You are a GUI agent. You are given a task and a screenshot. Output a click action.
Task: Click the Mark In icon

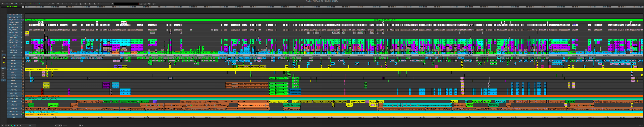76,4
